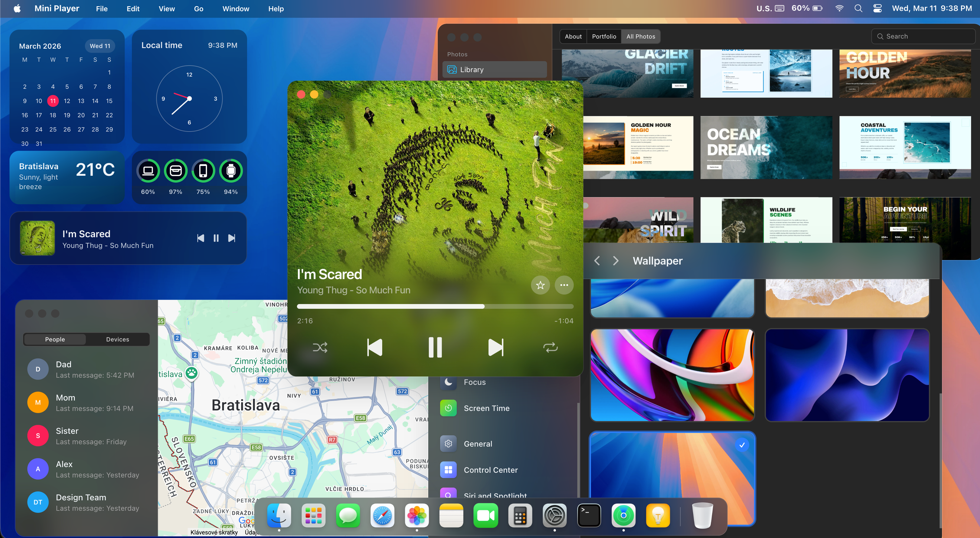The width and height of the screenshot is (980, 538).
Task: Open Finder from the Dock
Action: [x=279, y=516]
